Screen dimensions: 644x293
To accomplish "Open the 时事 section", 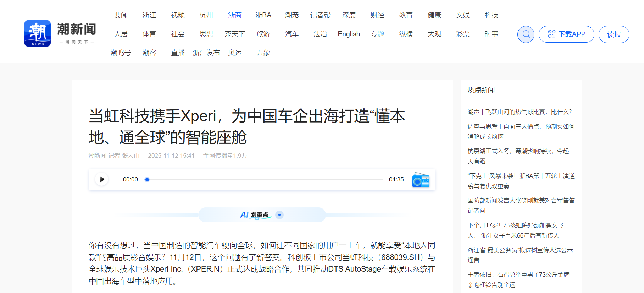I will point(492,34).
